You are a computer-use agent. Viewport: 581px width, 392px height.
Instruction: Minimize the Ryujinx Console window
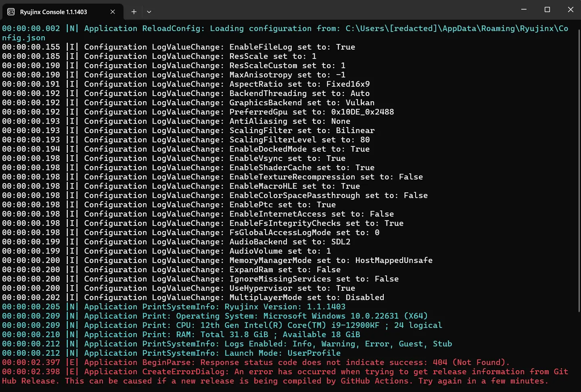524,9
